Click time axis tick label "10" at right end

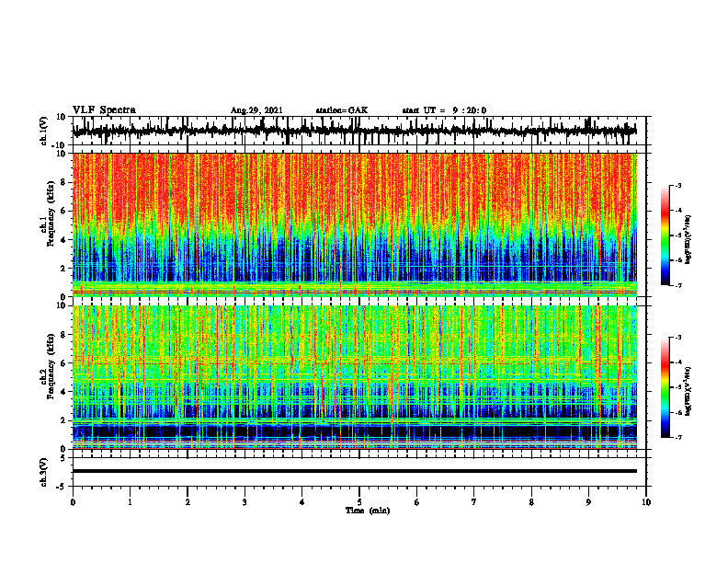click(646, 502)
